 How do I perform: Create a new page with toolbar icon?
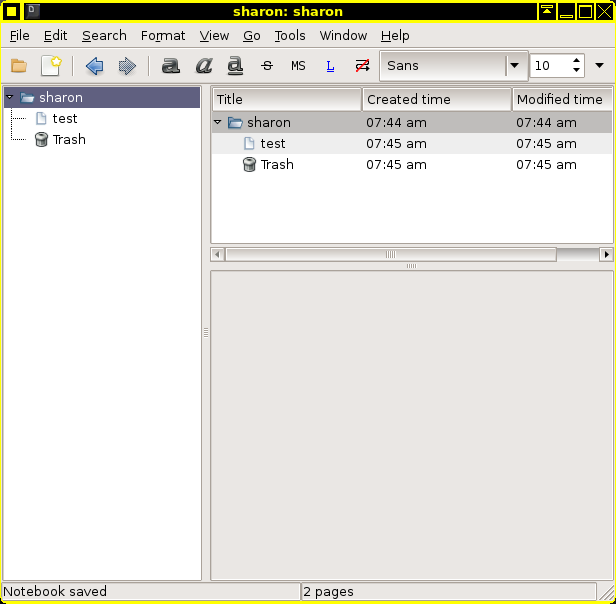point(51,66)
